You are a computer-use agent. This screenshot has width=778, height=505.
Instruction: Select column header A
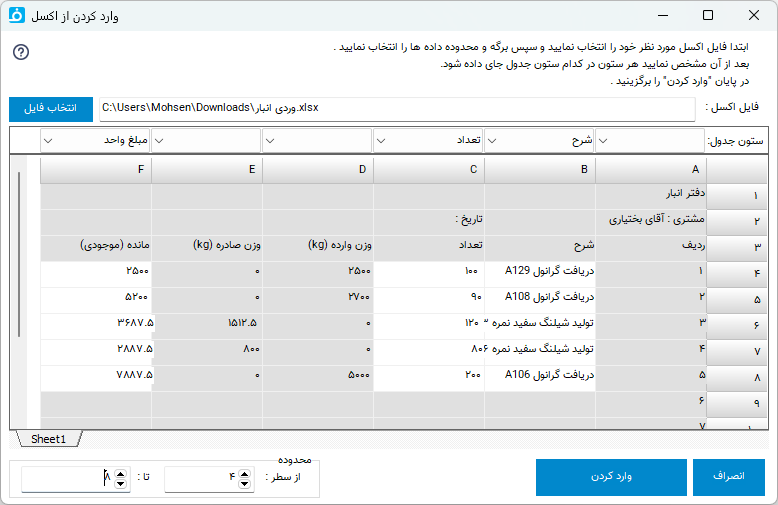(x=651, y=170)
